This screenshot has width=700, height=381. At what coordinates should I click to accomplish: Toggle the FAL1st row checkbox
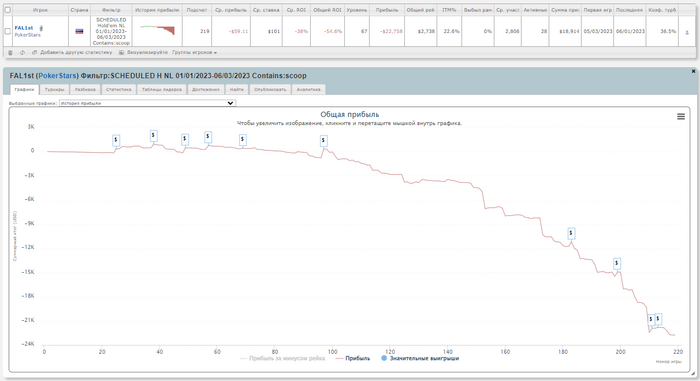[8, 31]
